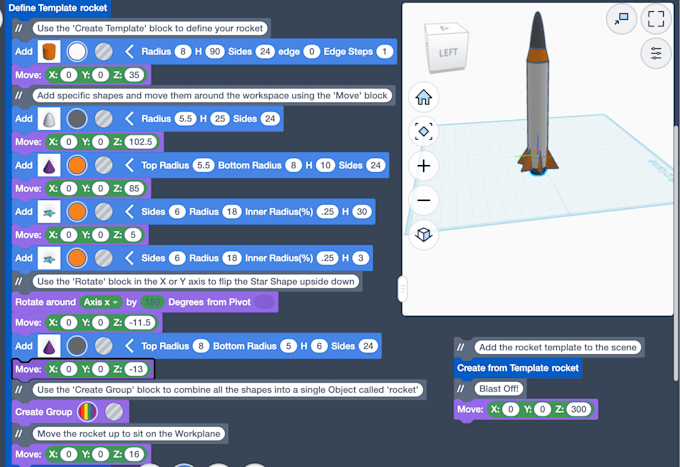Zoom out using the minus button
This screenshot has height=467, width=680.
[x=424, y=200]
